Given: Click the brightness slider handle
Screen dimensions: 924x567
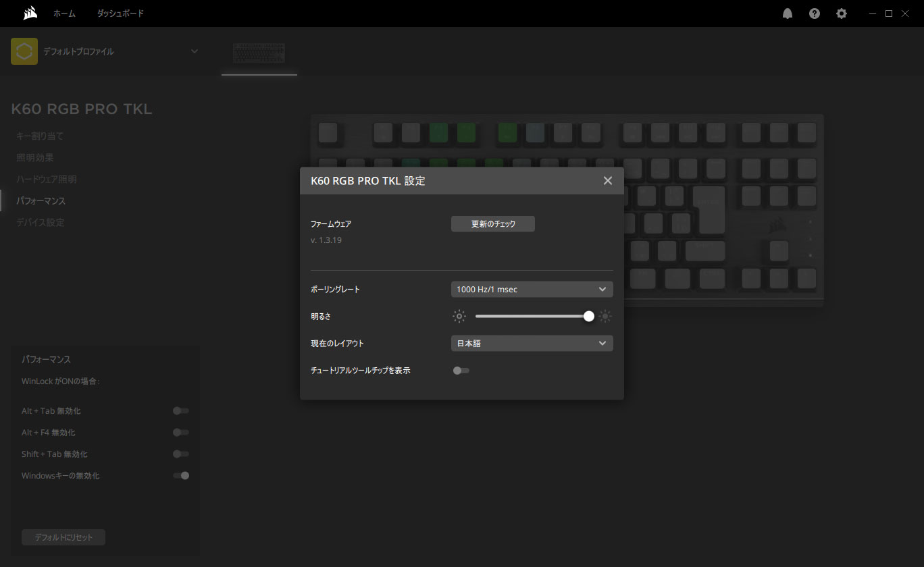Looking at the screenshot, I should click(589, 316).
